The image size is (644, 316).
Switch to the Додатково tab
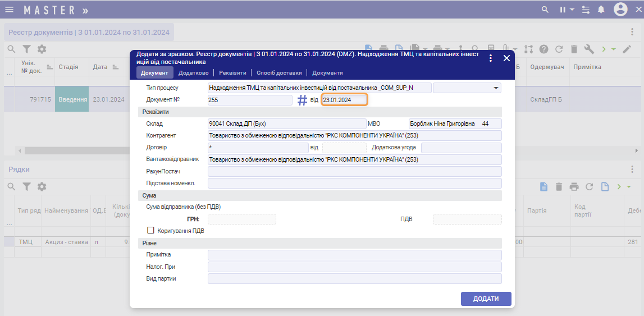tap(193, 73)
